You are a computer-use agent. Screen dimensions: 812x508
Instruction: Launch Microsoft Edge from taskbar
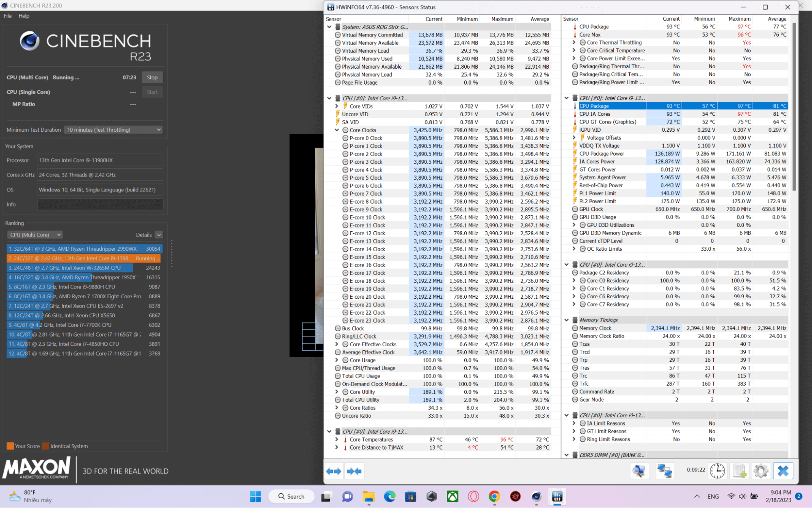click(x=390, y=497)
